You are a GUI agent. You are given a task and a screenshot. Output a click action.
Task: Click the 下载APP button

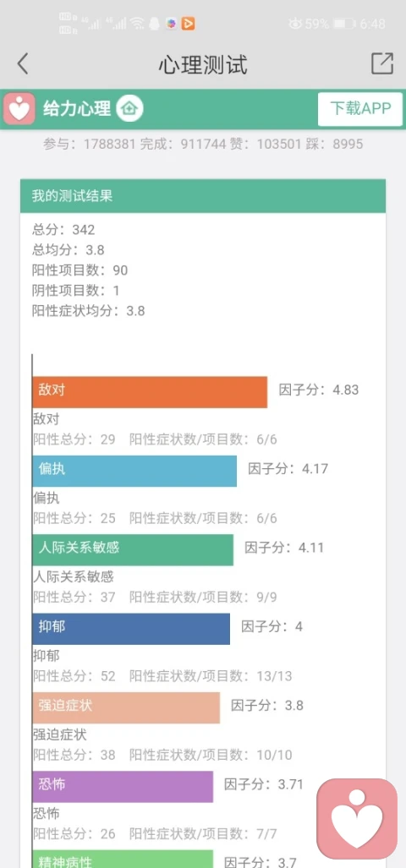click(x=360, y=108)
